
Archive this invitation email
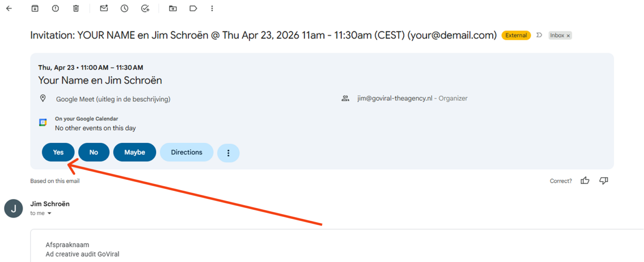click(x=35, y=8)
